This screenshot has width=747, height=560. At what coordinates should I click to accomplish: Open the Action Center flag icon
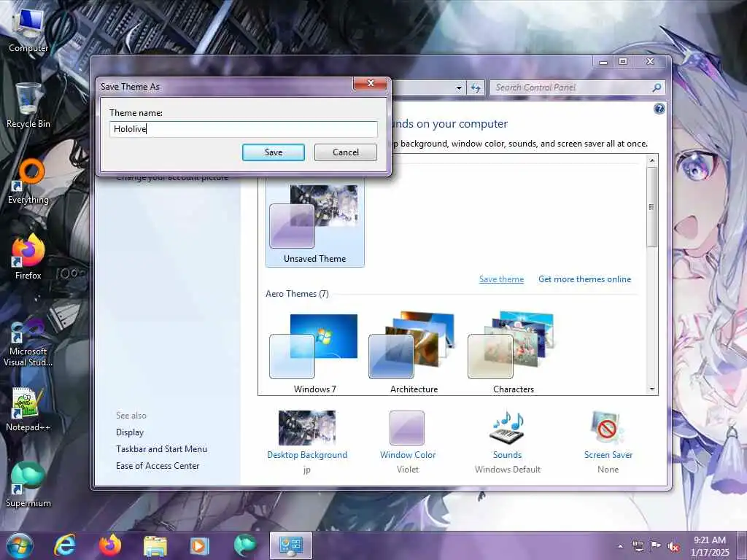[x=656, y=546]
